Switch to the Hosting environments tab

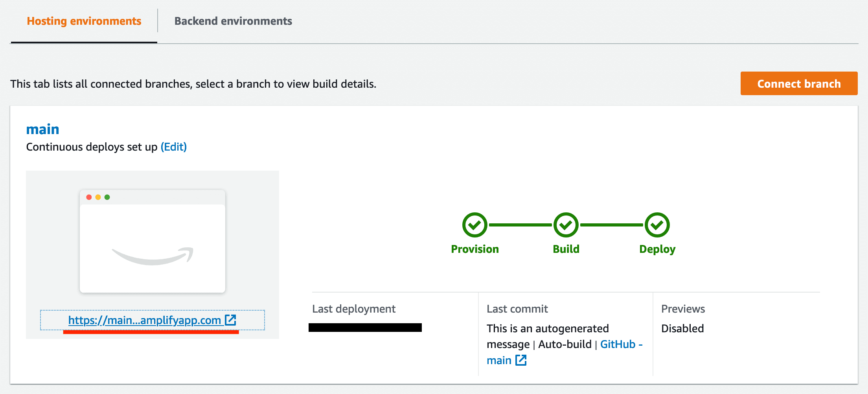84,21
